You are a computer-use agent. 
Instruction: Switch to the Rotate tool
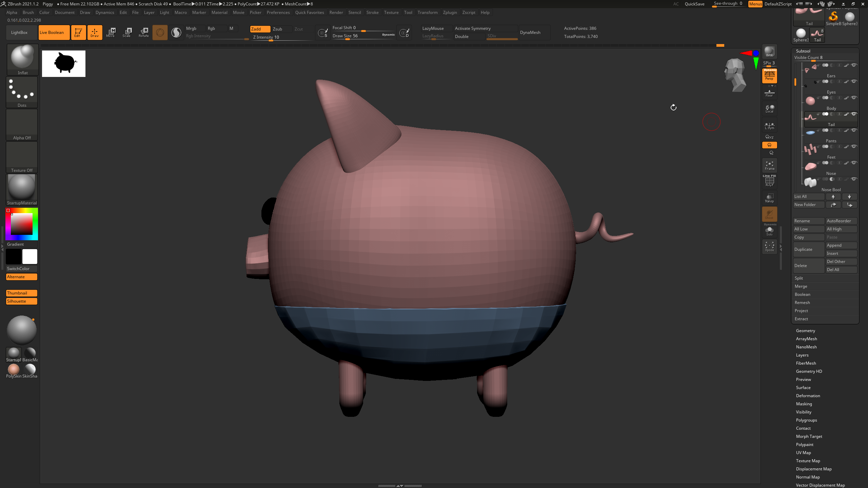[x=143, y=33]
